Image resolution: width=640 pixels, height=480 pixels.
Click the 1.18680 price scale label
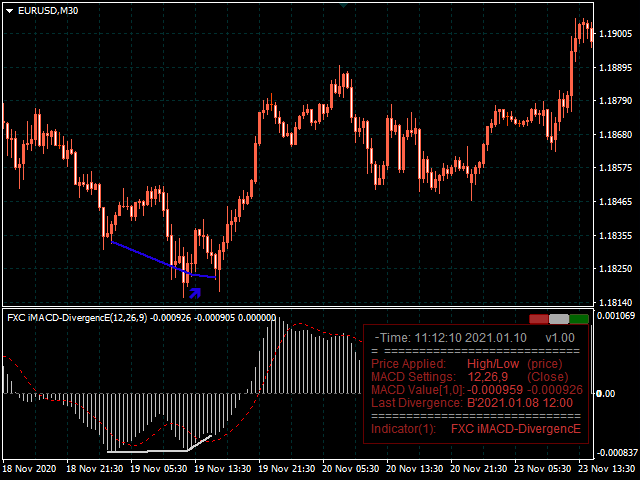tap(616, 134)
